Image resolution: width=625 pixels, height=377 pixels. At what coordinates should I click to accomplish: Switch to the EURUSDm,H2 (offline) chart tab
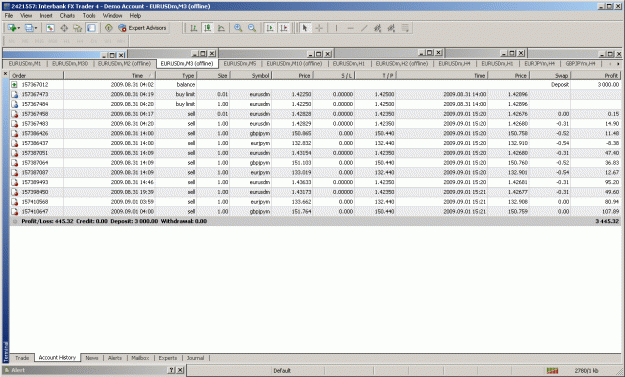402,64
